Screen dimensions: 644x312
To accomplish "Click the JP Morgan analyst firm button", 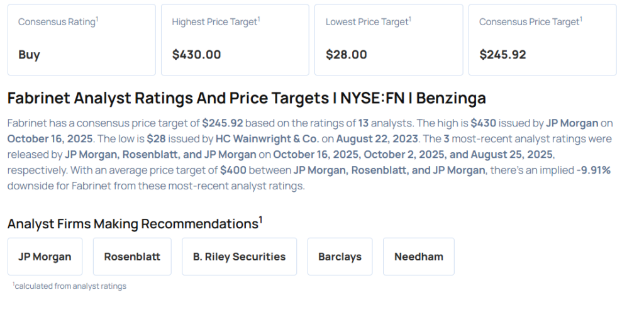I will (45, 257).
